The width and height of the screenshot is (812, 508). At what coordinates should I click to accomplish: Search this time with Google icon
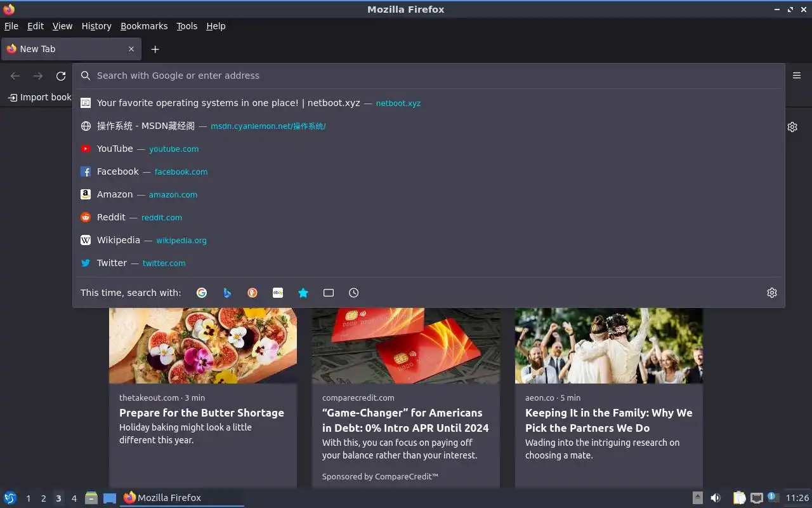[x=202, y=293]
